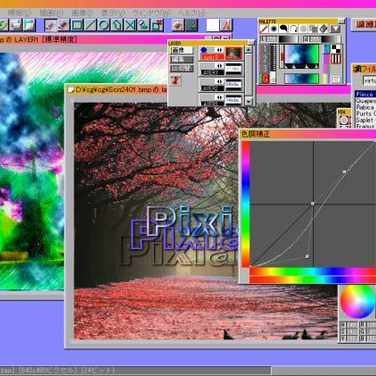Select the soft round brush in Palette panel
Image resolution: width=376 pixels, height=376 pixels.
coord(274,29)
